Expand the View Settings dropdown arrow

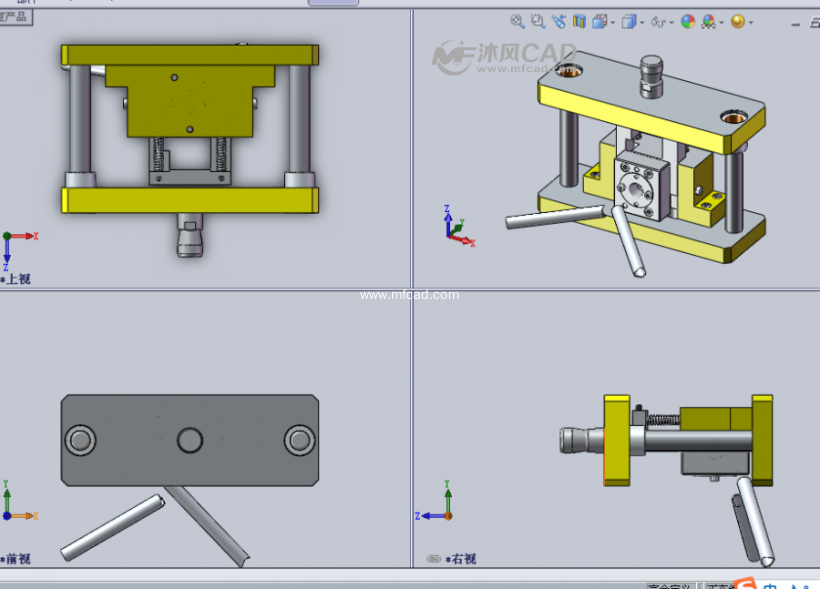point(750,22)
